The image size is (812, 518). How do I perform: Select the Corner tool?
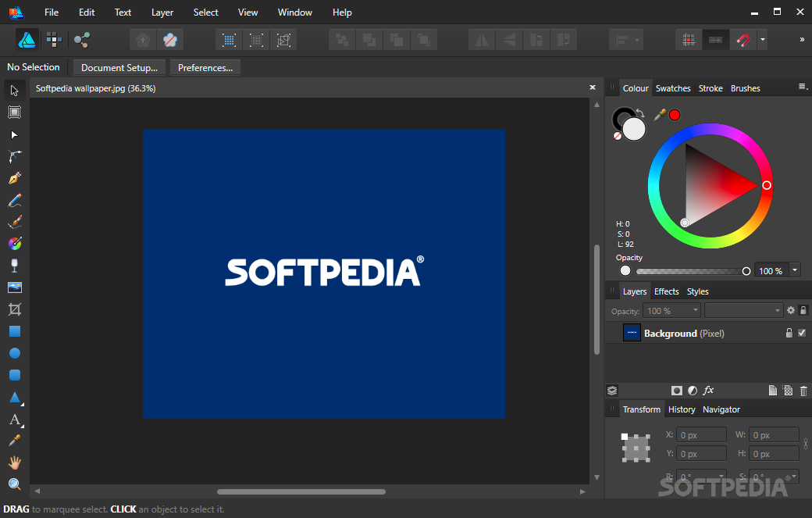[15, 156]
